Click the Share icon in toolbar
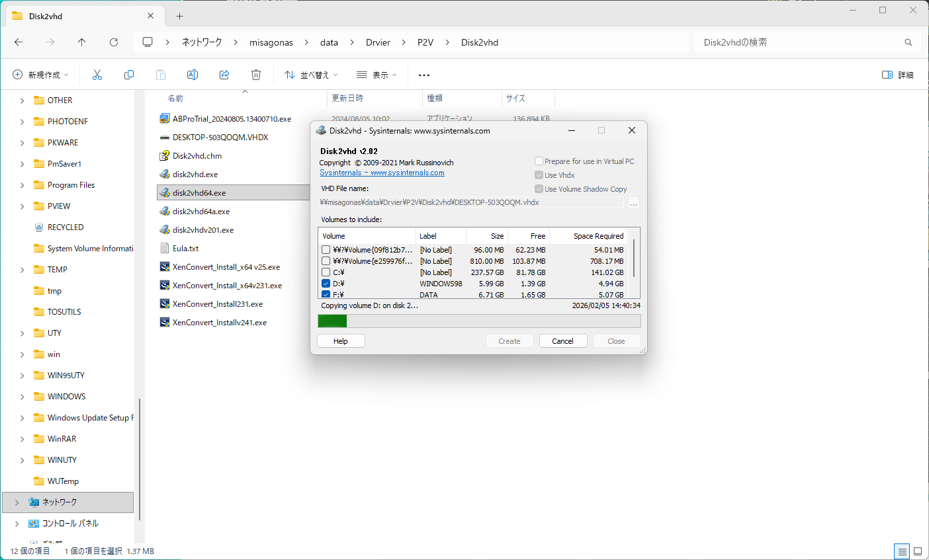This screenshot has height=560, width=929. tap(224, 75)
